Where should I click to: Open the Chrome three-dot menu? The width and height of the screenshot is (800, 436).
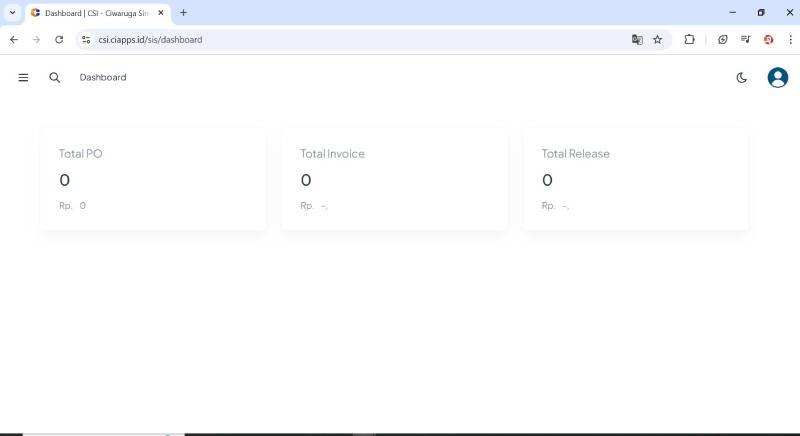[788, 39]
